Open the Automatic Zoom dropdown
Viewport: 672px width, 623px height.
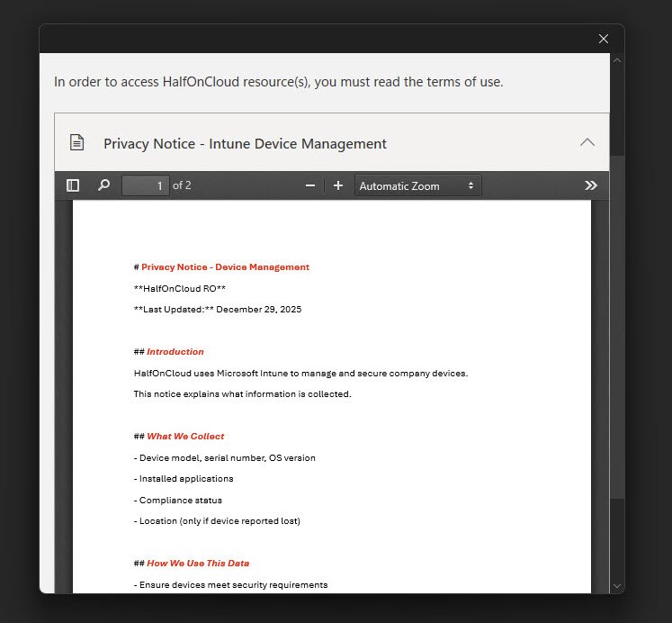(x=417, y=185)
